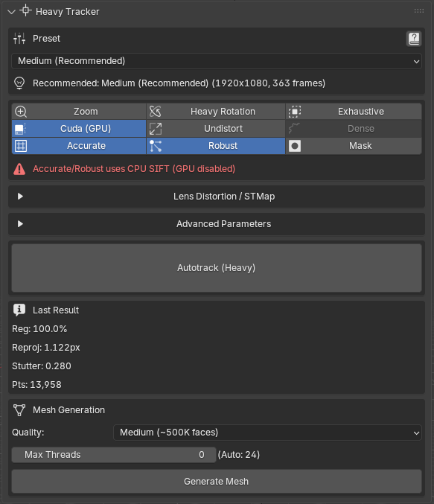The height and width of the screenshot is (504, 434).
Task: Select the Pts: 13,958 value
Action: point(36,385)
